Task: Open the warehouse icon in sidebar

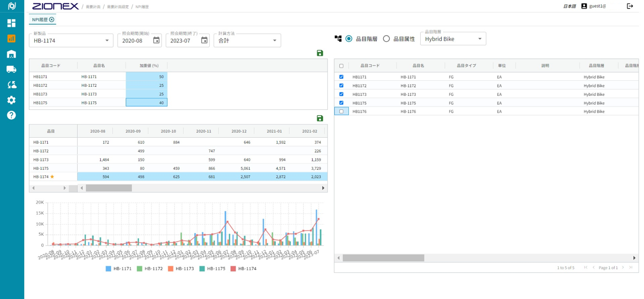Action: pos(11,54)
